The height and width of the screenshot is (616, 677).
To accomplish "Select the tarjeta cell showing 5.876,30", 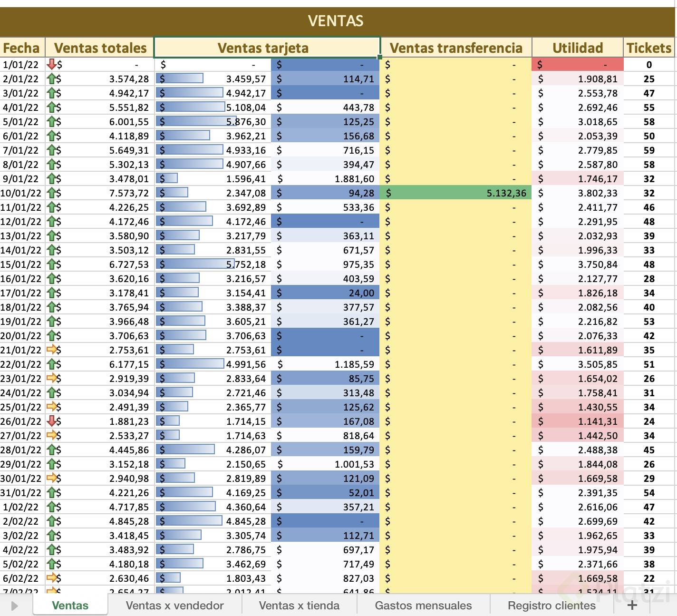I will [x=213, y=121].
